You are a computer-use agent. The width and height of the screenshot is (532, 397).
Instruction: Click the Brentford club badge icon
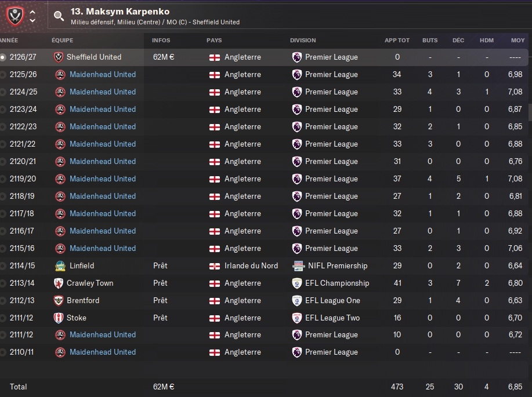[x=59, y=301]
